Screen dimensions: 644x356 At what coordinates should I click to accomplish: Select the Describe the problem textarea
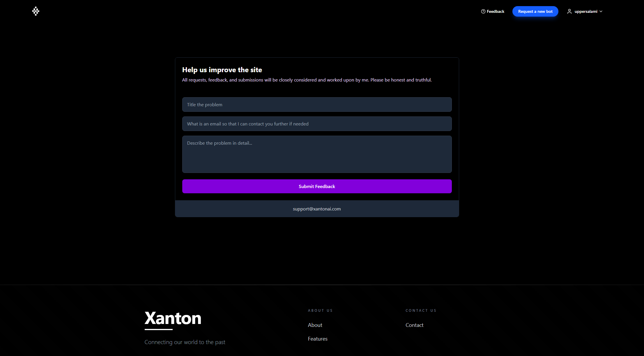tap(317, 154)
